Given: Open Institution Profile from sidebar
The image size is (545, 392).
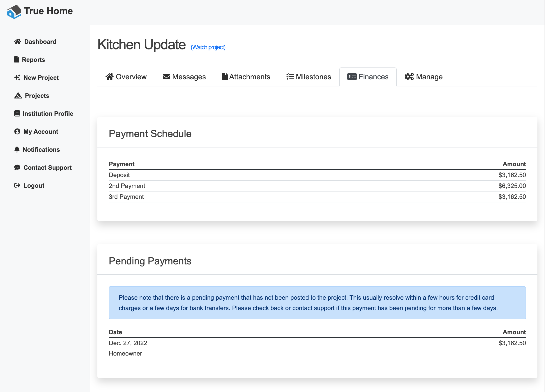Looking at the screenshot, I should pos(48,114).
